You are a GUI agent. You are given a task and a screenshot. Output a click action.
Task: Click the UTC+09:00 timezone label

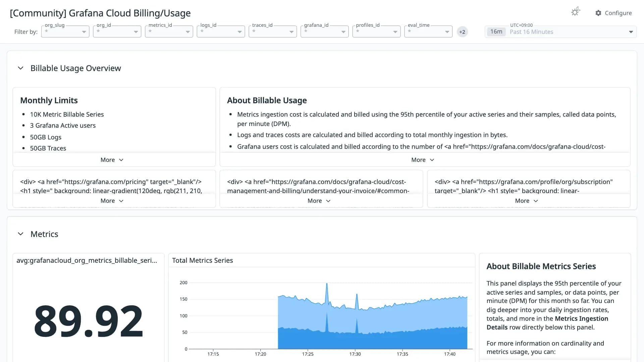click(x=521, y=25)
